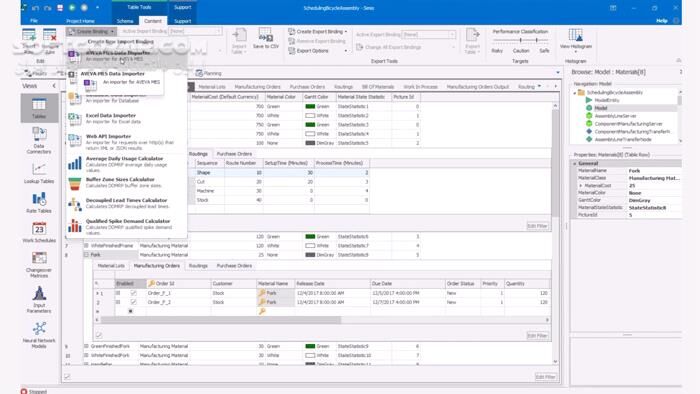Screen dimensions: 700x394
Task: Open the Active Export Binding combo box
Action: click(x=428, y=34)
